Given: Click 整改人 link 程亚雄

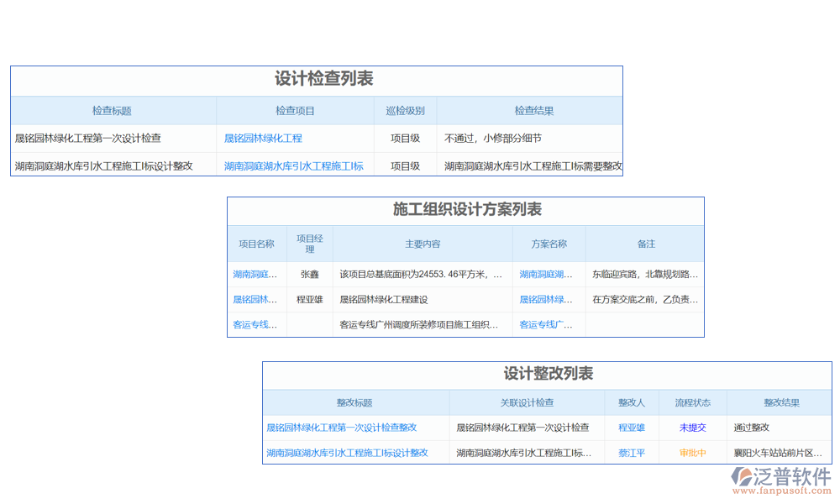Looking at the screenshot, I should click(x=632, y=428).
